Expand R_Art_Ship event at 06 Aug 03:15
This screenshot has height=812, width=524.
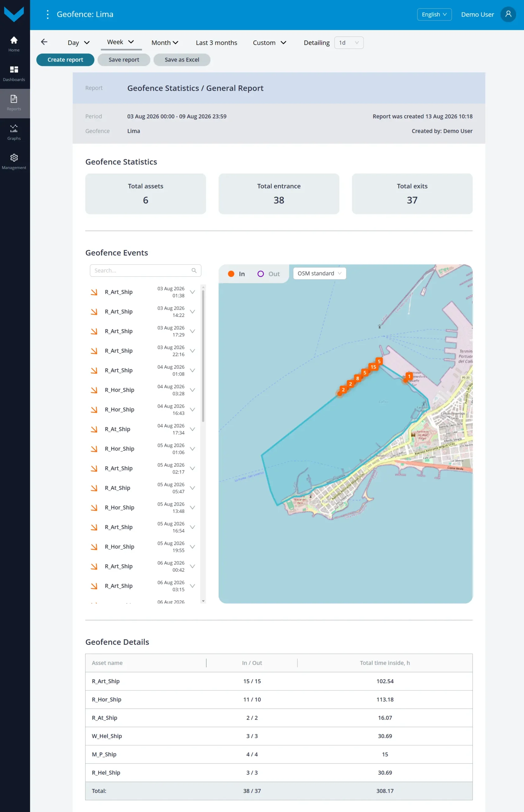[192, 586]
